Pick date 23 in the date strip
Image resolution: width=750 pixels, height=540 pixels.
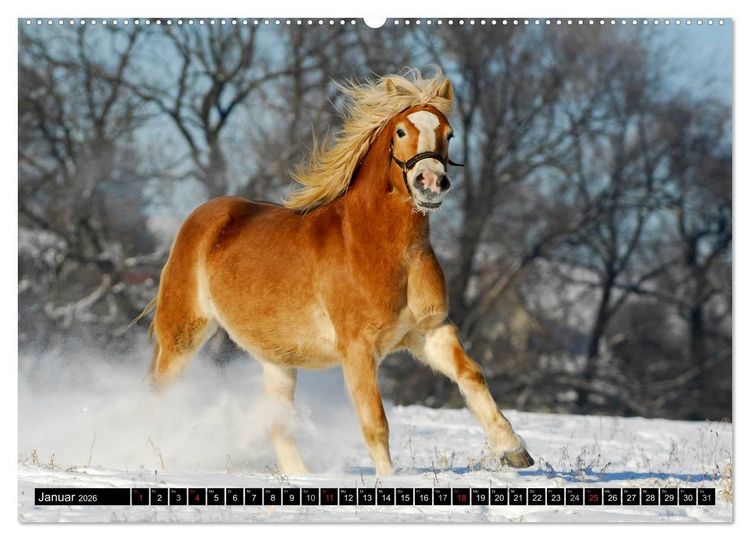[555, 497]
